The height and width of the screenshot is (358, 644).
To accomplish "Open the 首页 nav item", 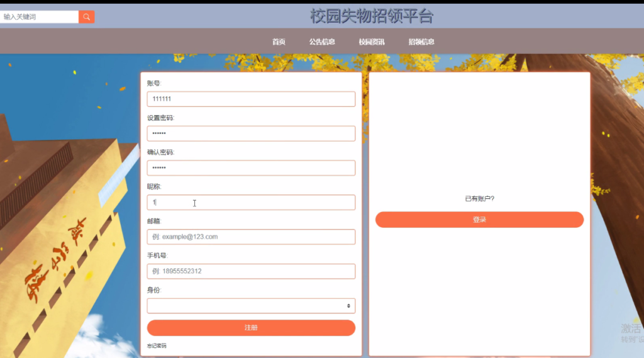I will point(279,42).
